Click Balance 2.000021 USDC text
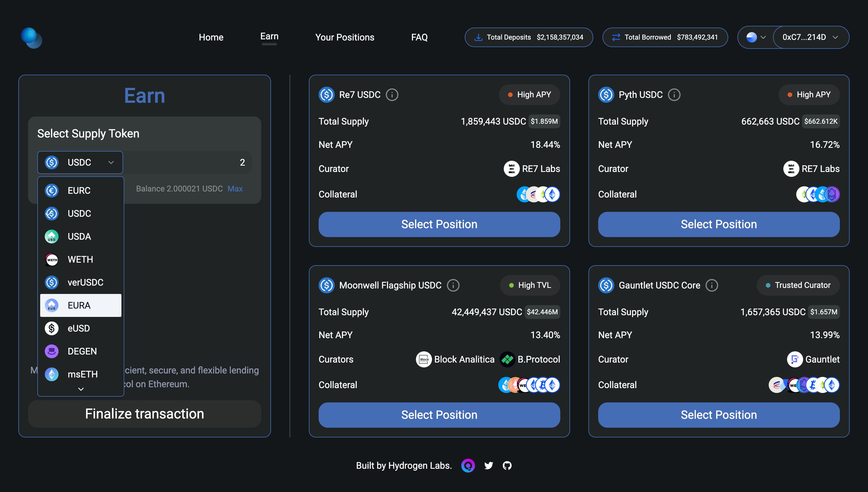868x492 pixels. [179, 189]
